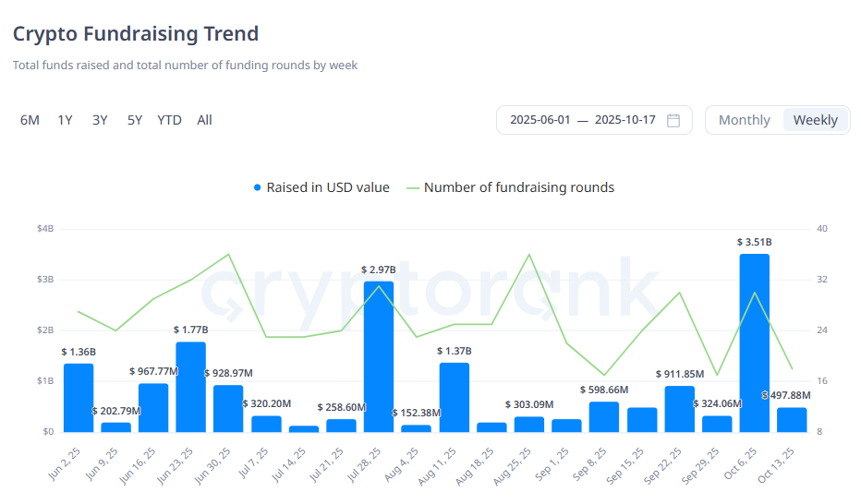
Task: Switch to Monthly view
Action: coord(744,120)
